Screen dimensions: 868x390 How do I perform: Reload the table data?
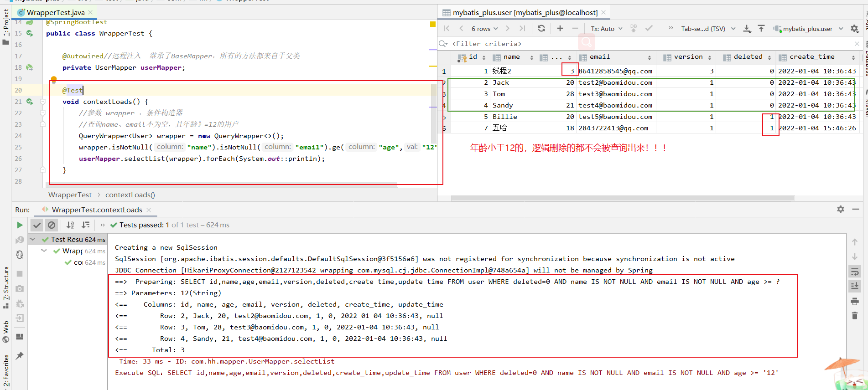541,28
